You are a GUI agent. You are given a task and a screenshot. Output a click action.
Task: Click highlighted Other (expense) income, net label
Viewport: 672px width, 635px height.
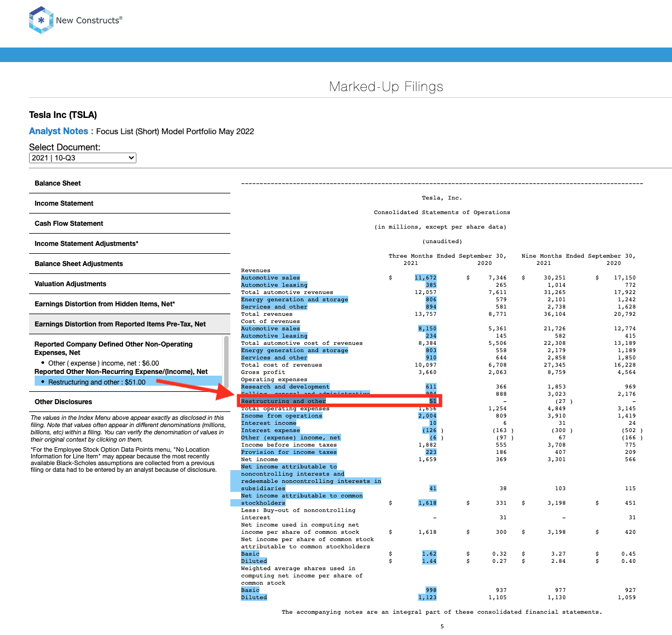(x=291, y=438)
